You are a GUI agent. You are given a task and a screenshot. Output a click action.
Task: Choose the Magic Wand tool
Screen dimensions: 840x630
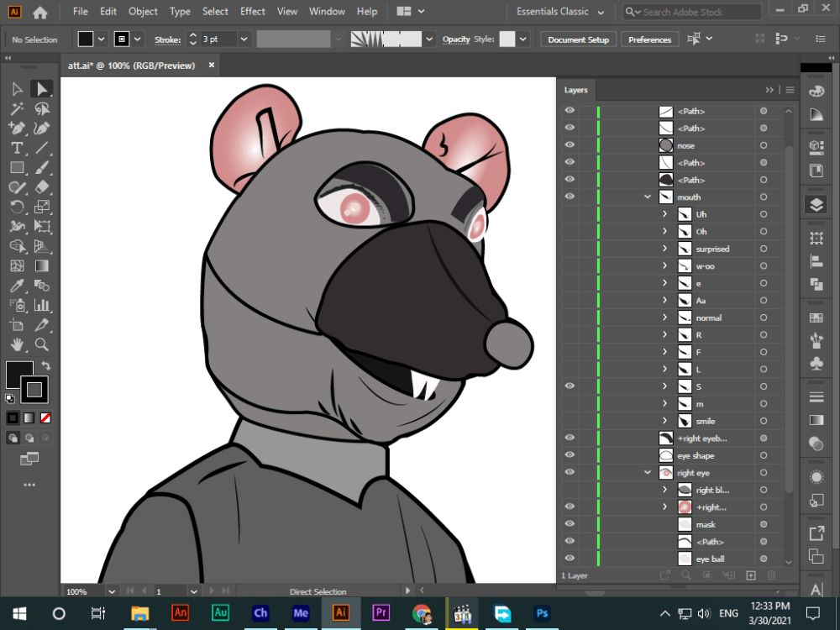17,108
